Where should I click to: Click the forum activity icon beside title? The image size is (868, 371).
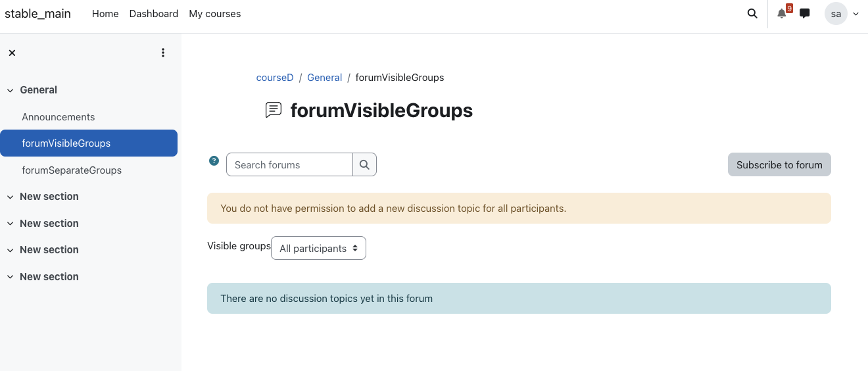coord(274,110)
